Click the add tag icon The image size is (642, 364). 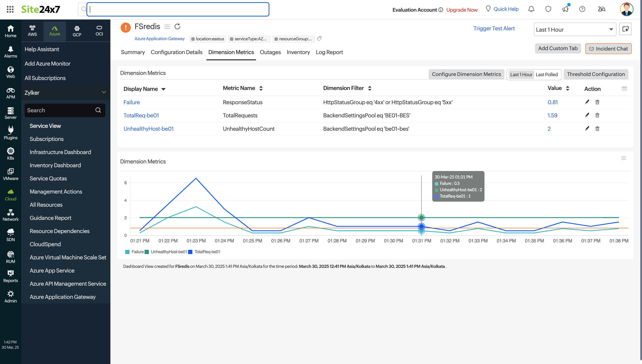(x=319, y=39)
